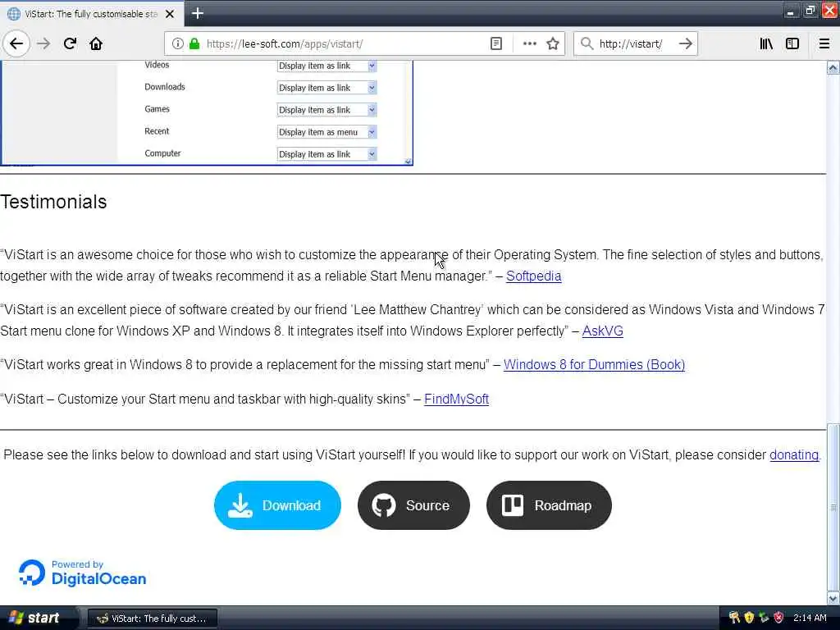Open the browser home page
The image size is (840, 630).
point(96,43)
